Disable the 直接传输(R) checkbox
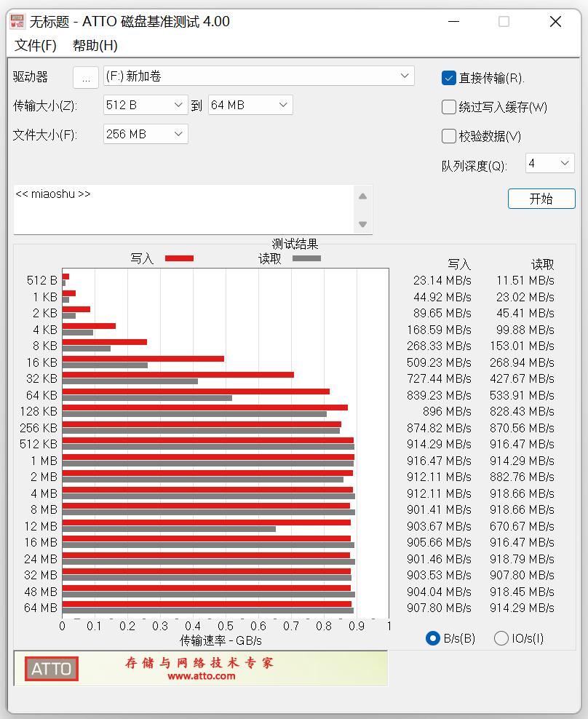 pos(449,76)
